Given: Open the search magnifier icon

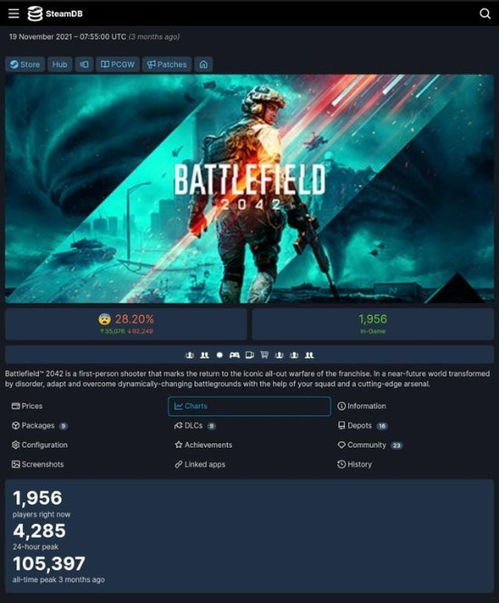Looking at the screenshot, I should coord(485,14).
